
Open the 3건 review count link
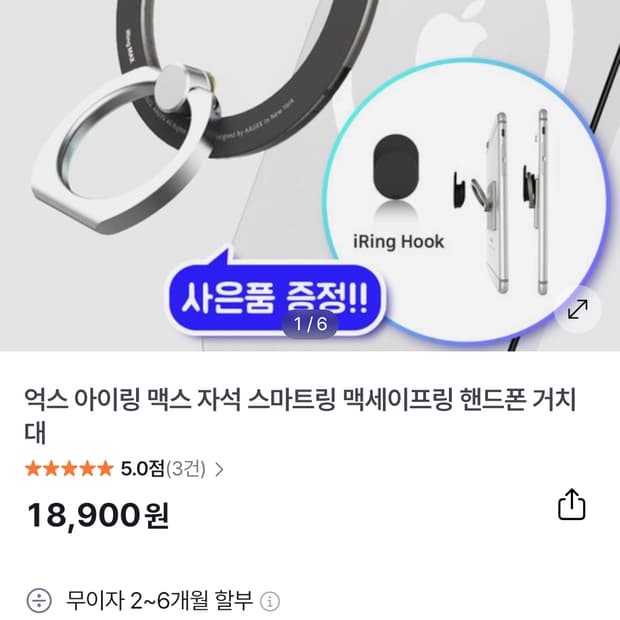[186, 469]
